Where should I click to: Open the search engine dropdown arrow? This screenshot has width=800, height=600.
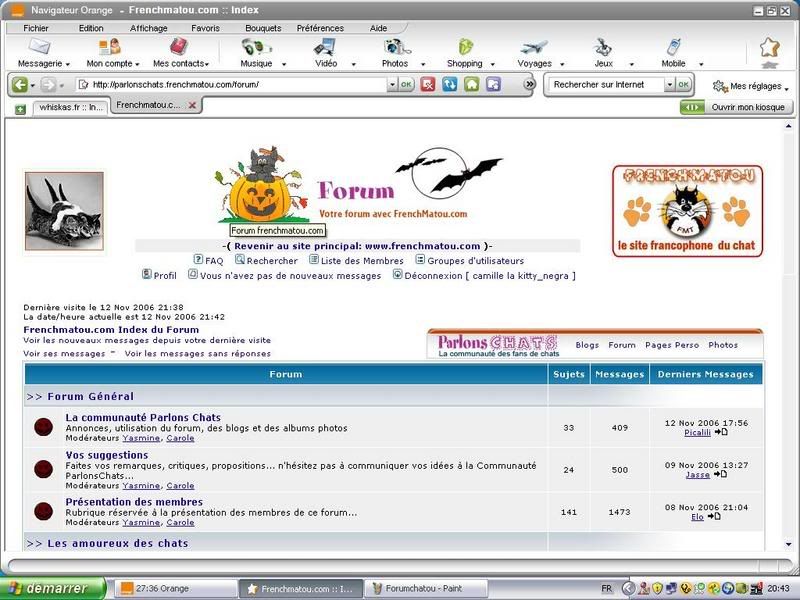(669, 84)
